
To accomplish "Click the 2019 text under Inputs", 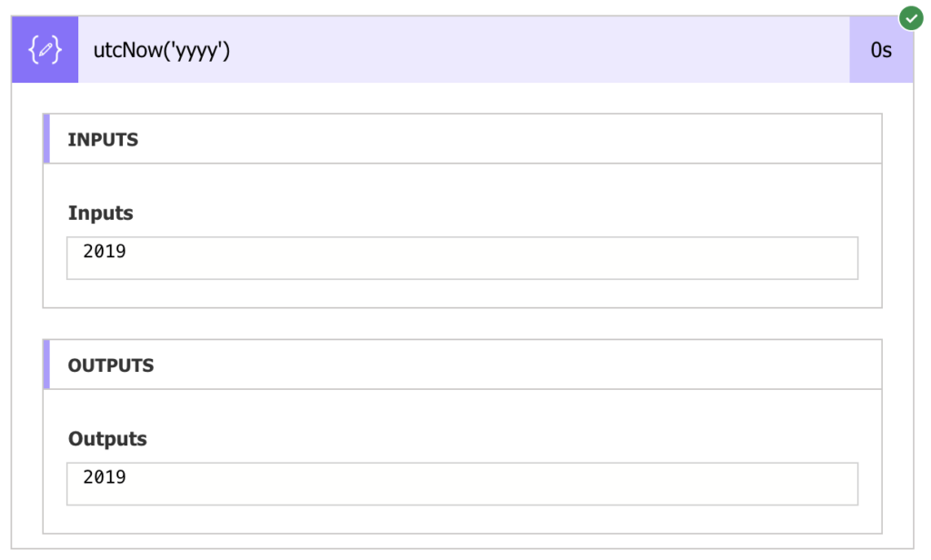I will pyautogui.click(x=105, y=251).
